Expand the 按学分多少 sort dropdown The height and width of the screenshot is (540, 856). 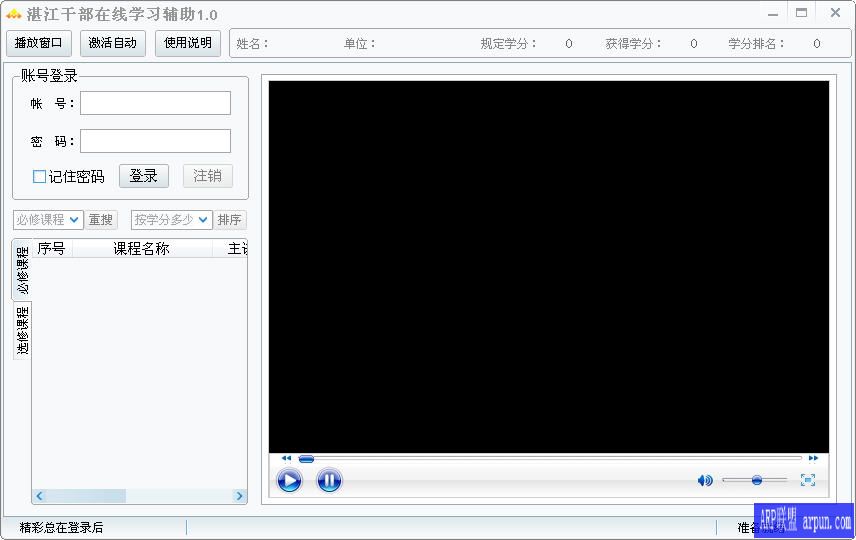[171, 220]
